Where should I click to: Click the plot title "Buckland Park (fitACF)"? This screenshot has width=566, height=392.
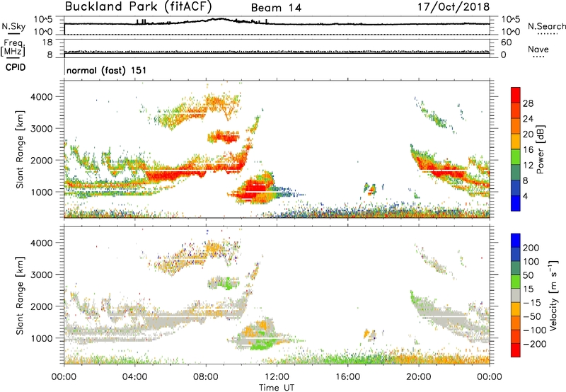(138, 7)
